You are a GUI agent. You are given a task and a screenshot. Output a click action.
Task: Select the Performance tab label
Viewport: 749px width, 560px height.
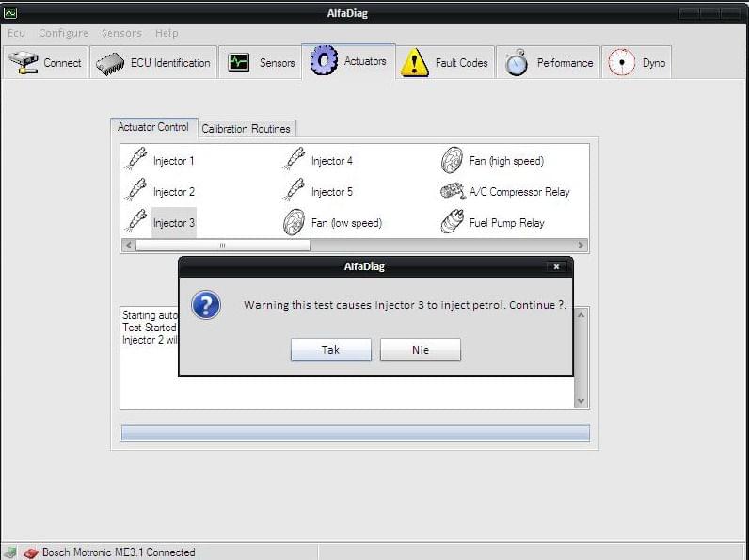pyautogui.click(x=566, y=63)
